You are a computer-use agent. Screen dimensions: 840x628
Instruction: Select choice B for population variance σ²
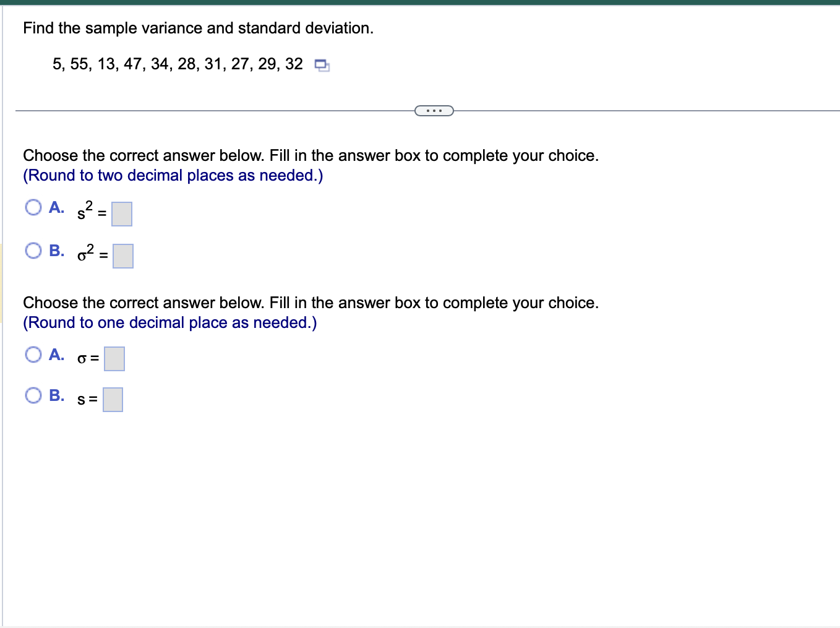[33, 251]
